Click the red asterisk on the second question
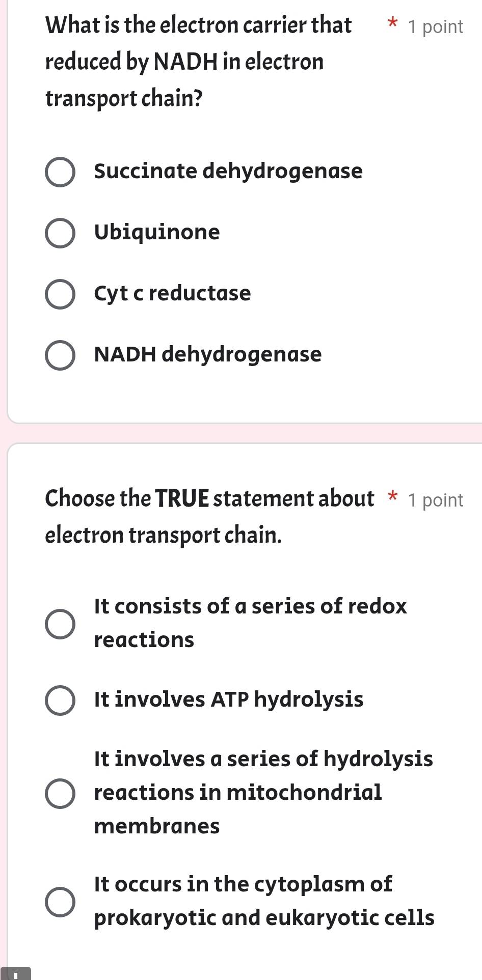482x980 pixels. click(x=393, y=497)
